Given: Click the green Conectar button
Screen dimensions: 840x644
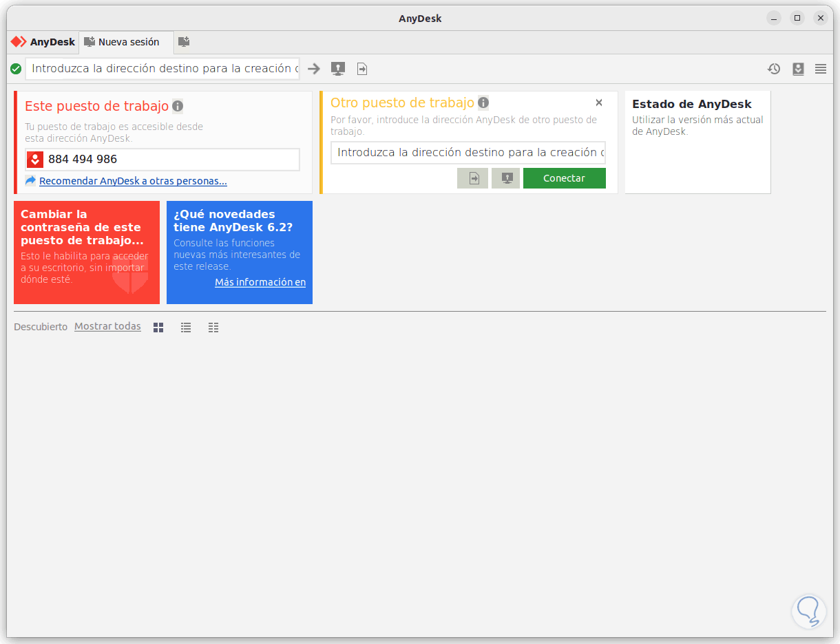Looking at the screenshot, I should 565,178.
